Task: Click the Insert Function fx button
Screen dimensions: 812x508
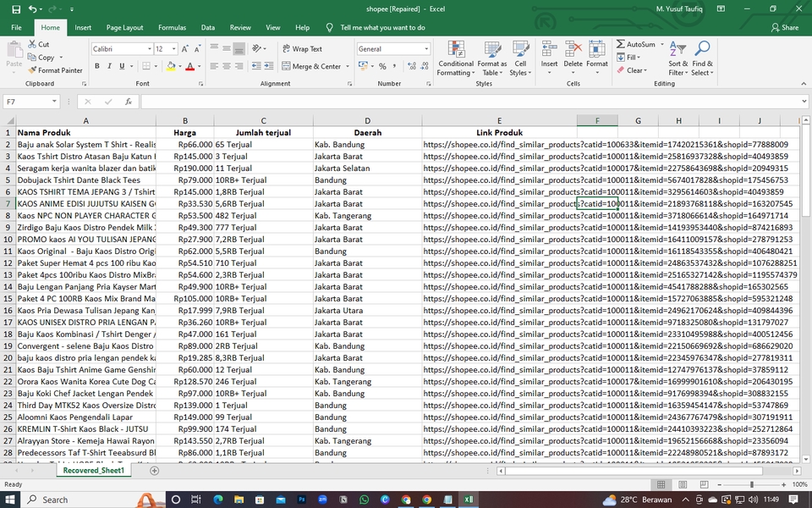Action: [x=129, y=102]
